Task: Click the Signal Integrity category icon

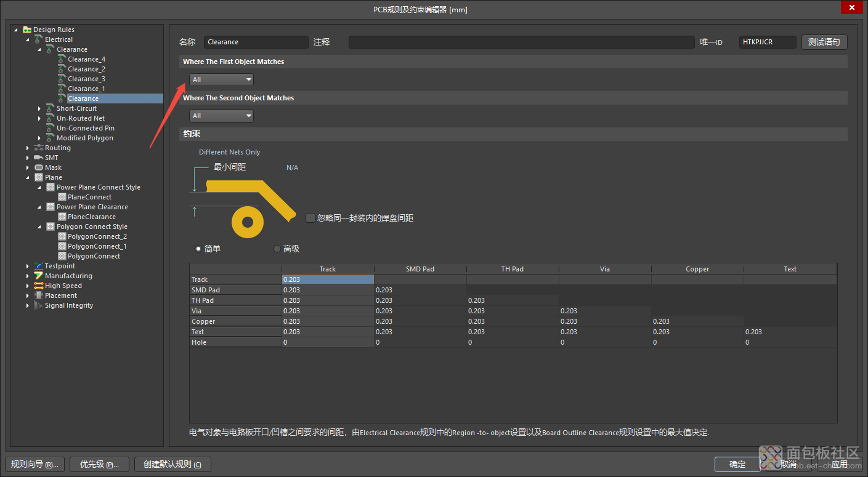Action: 39,305
